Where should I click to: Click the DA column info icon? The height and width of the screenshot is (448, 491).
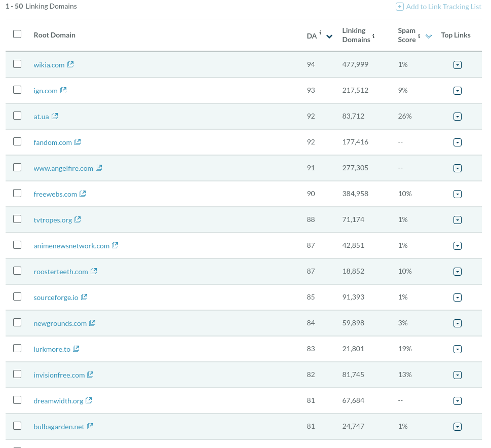pos(320,33)
